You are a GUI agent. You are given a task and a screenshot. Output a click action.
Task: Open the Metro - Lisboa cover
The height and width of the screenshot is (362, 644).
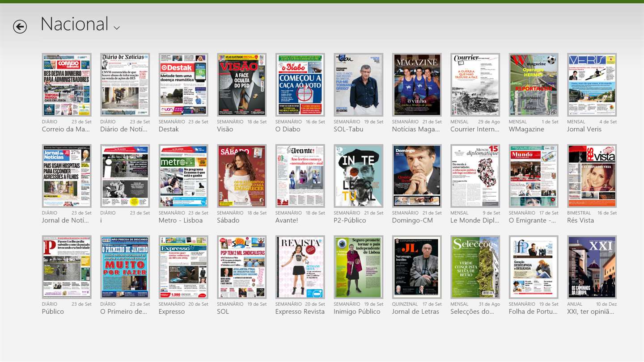[183, 176]
